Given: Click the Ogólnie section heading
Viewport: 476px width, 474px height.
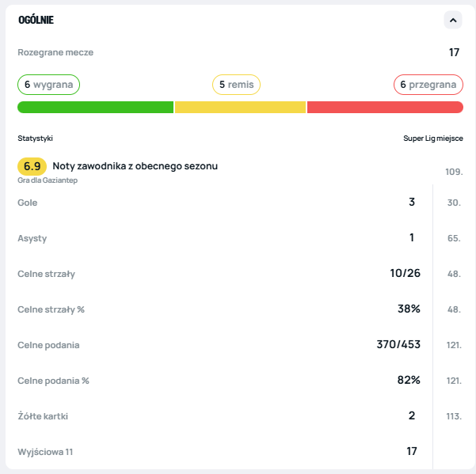Looking at the screenshot, I should pyautogui.click(x=36, y=20).
